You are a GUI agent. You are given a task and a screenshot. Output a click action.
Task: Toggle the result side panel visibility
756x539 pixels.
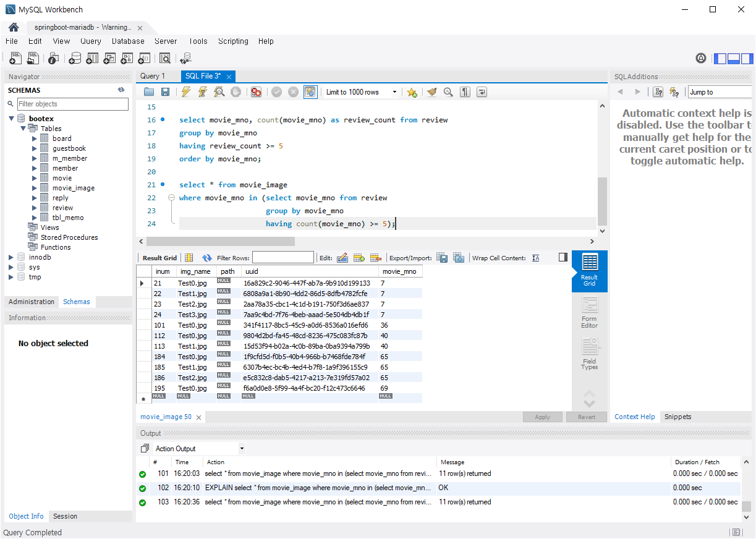[x=563, y=257]
